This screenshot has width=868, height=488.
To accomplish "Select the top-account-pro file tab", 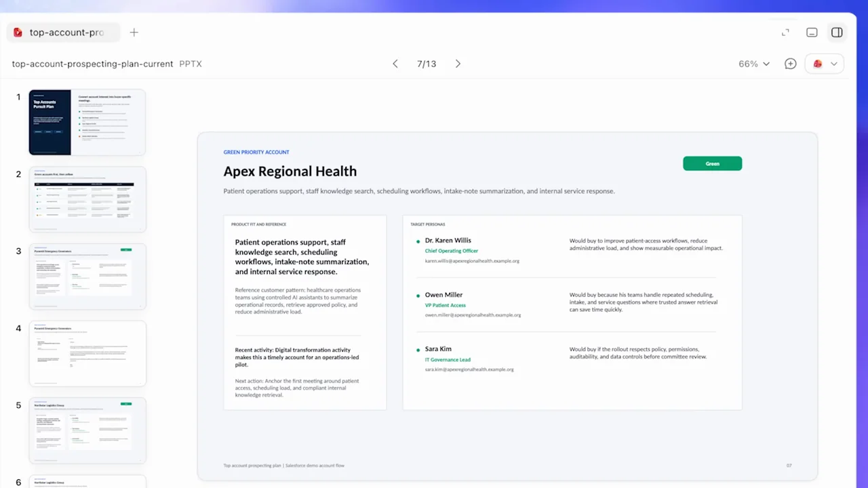I will point(62,33).
